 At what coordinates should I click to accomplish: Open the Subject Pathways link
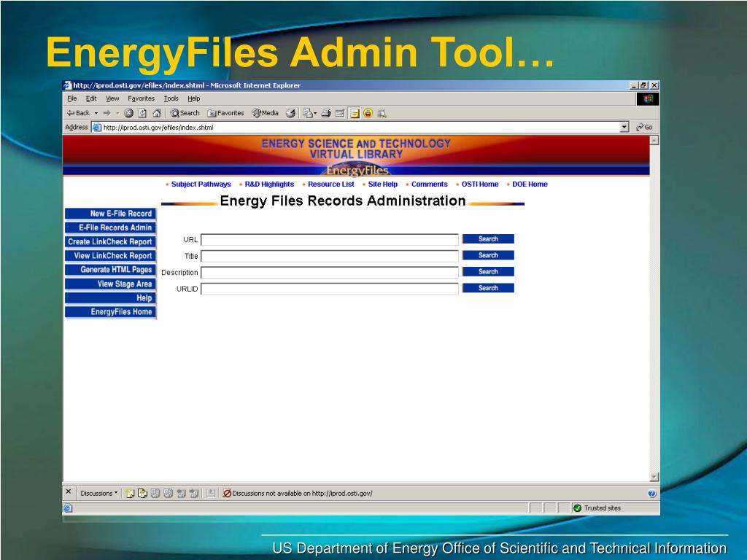pos(201,184)
